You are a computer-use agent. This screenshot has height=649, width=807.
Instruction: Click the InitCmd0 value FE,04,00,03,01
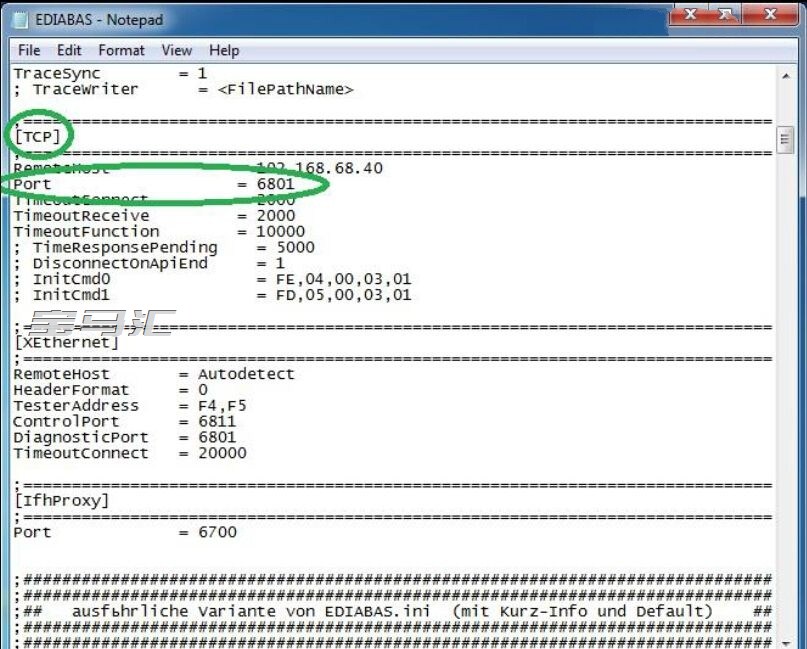(x=343, y=279)
